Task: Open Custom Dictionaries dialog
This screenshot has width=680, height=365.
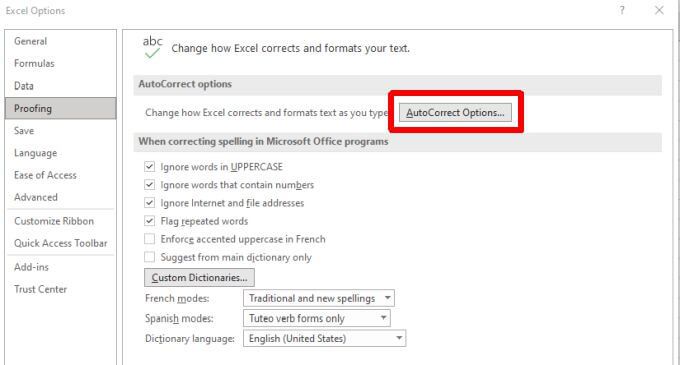Action: (x=199, y=277)
